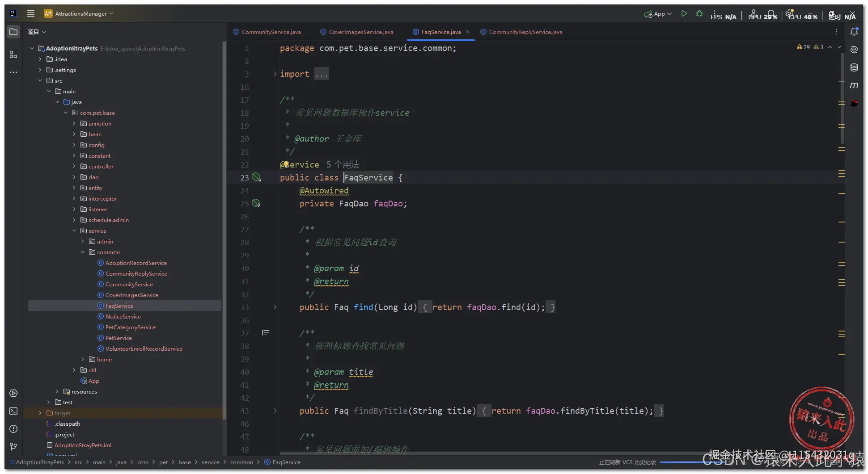
Task: Expand the admin package
Action: (83, 241)
